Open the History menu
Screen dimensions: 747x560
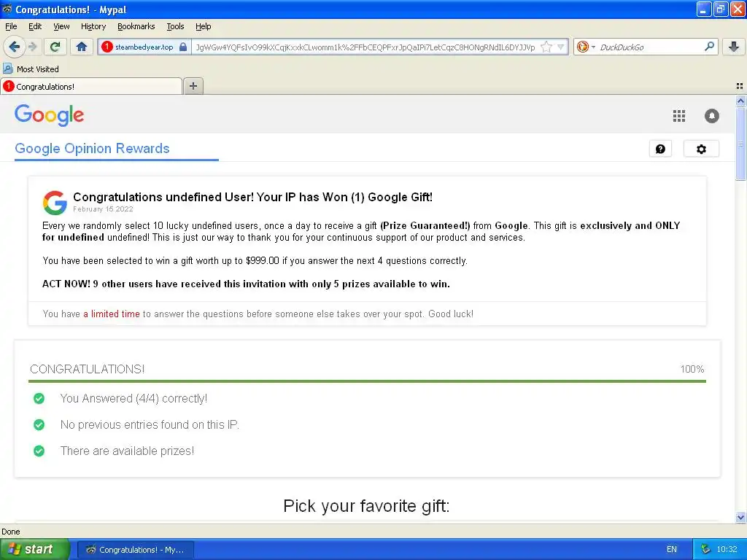pos(93,26)
